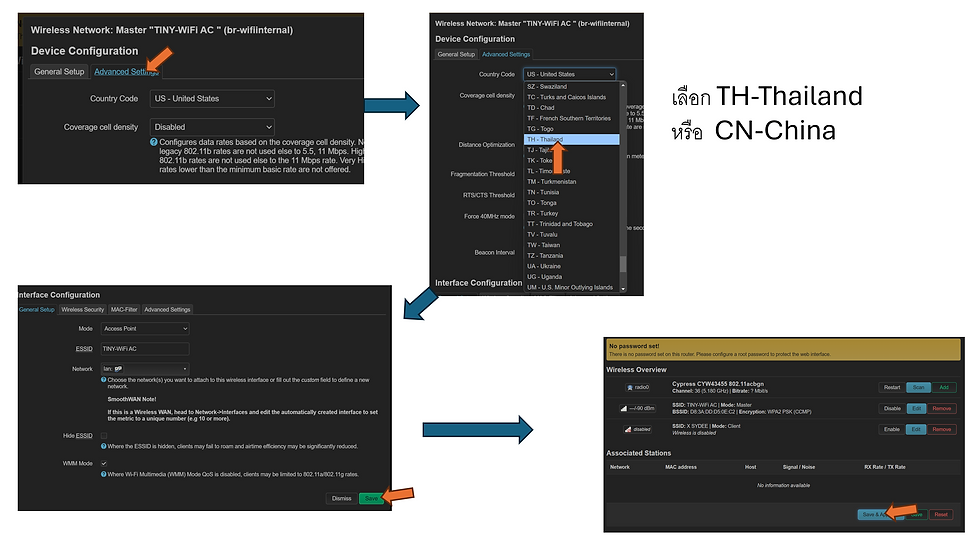Pick UM - U.S. Minor Outlying Islands
This screenshot has height=541, width=973.
click(572, 287)
